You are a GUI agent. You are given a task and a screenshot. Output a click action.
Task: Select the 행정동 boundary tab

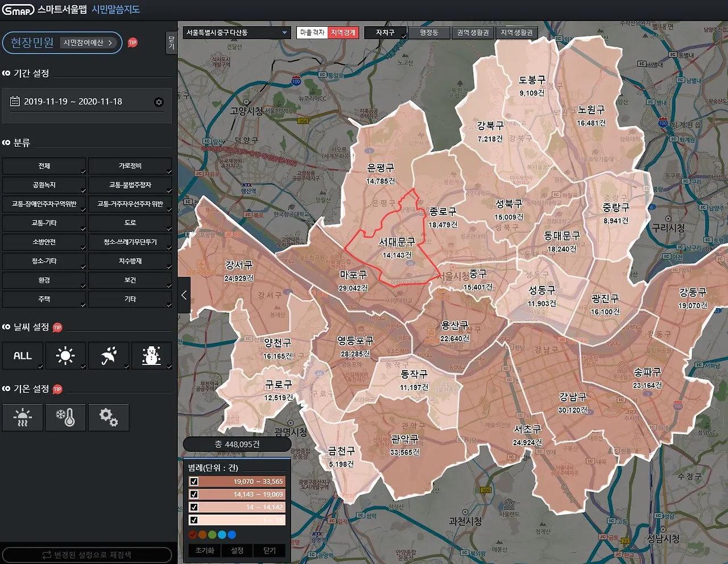[429, 33]
